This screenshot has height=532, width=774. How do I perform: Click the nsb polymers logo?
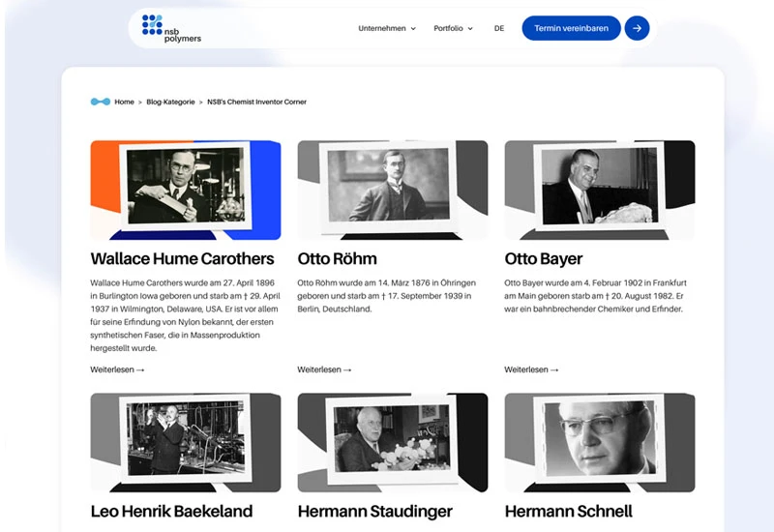[171, 29]
